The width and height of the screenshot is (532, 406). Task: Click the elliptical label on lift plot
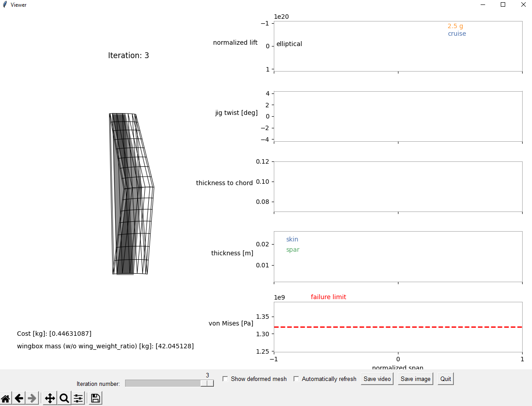tap(289, 44)
